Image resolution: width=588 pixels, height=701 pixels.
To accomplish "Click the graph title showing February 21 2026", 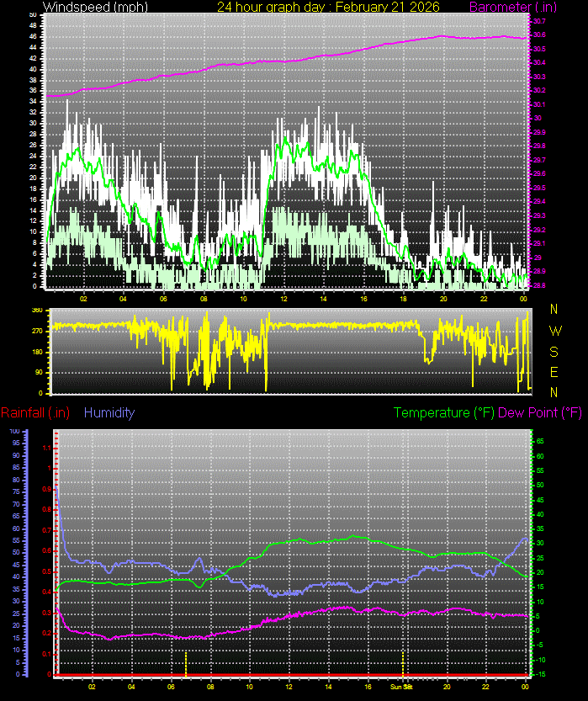I will (328, 7).
